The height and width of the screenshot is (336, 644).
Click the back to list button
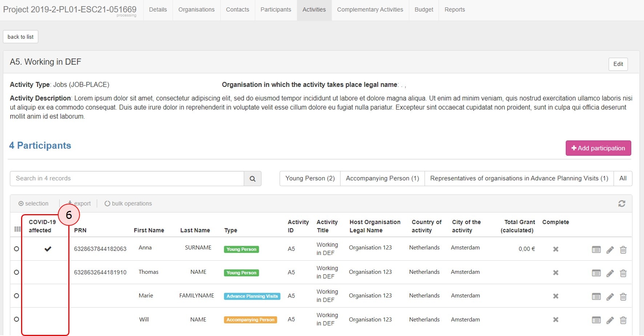pos(21,37)
